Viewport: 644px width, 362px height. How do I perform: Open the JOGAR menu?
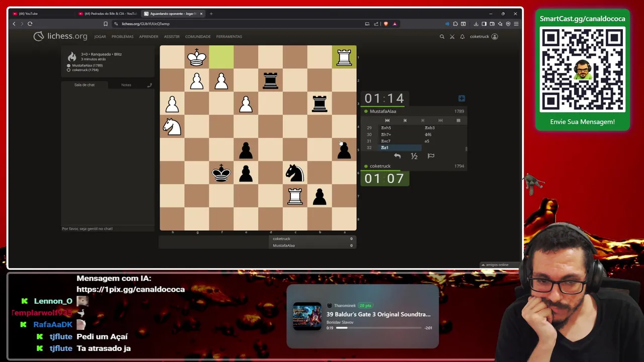click(100, 37)
